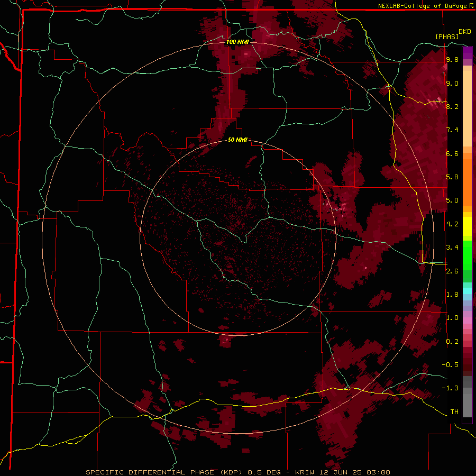Pick the cyan segment of the color bar
This screenshot has height=476, width=476.
[x=467, y=291]
